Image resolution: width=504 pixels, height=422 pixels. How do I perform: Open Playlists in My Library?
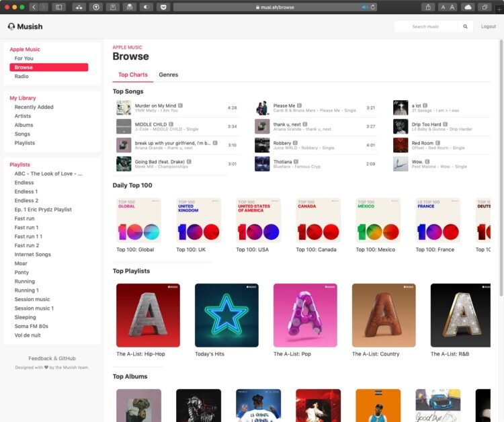pyautogui.click(x=25, y=143)
